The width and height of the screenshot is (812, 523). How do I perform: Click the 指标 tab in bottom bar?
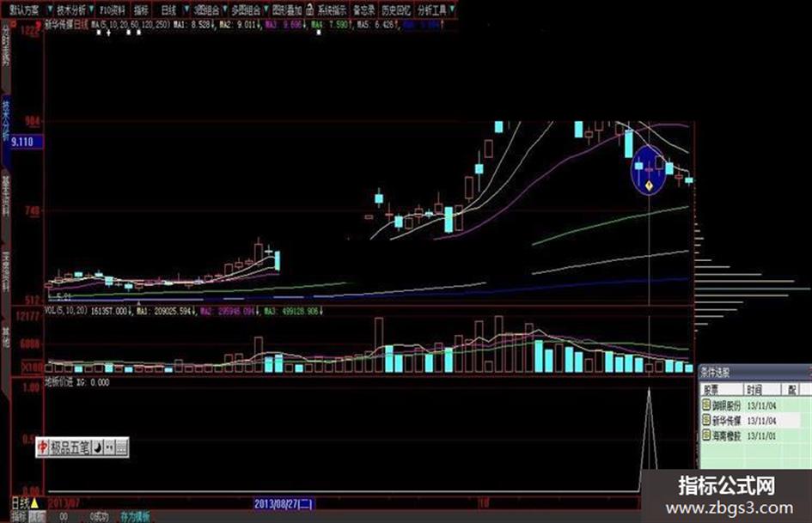point(19,516)
